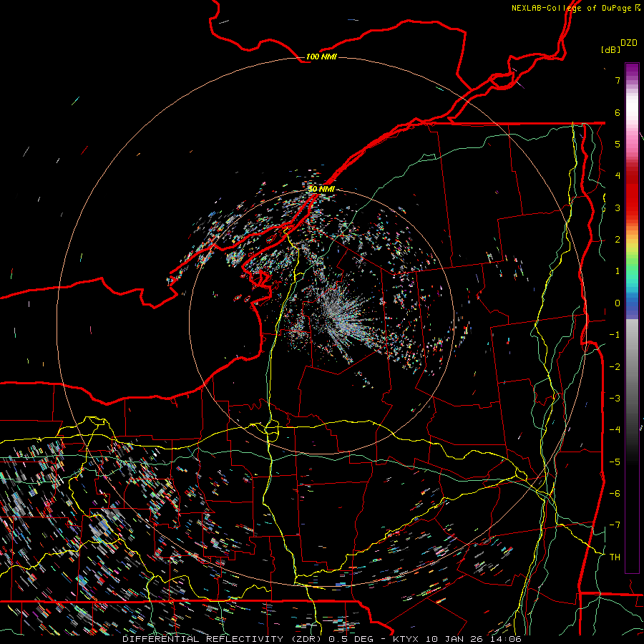The image size is (644, 644).
Task: Click the "DZD" label above color scale
Action: coord(629,43)
